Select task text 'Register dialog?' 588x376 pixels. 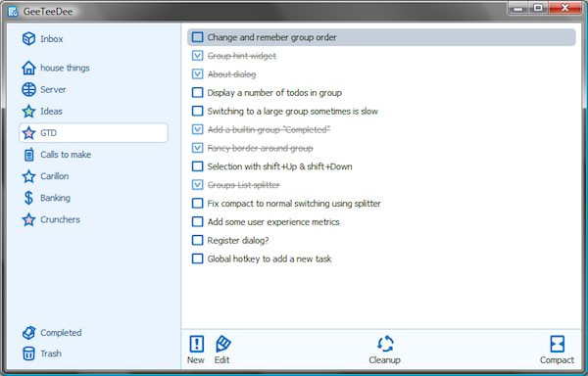coord(238,241)
